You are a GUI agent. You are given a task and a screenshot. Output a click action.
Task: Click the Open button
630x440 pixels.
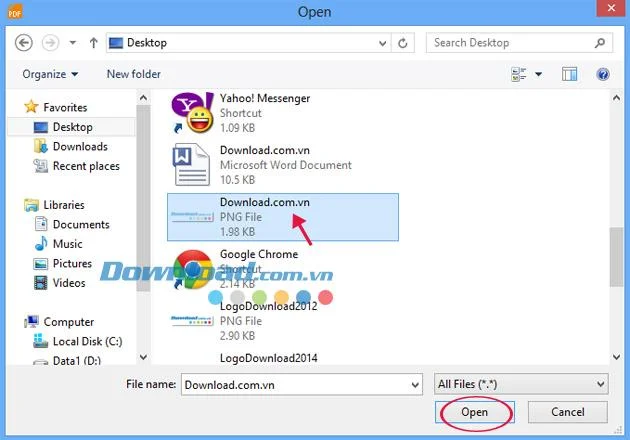pyautogui.click(x=475, y=412)
